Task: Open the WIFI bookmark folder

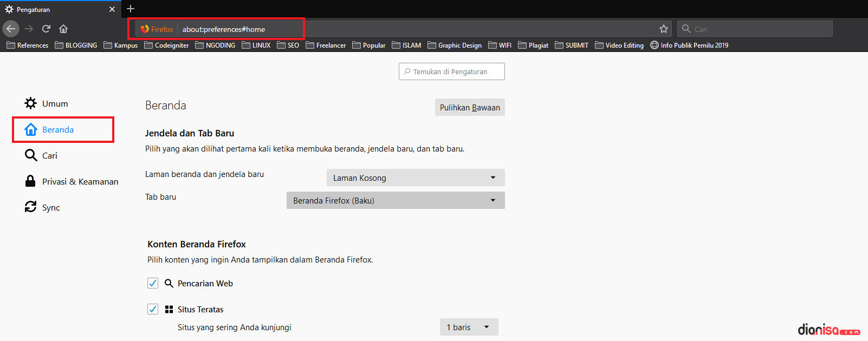Action: 500,45
